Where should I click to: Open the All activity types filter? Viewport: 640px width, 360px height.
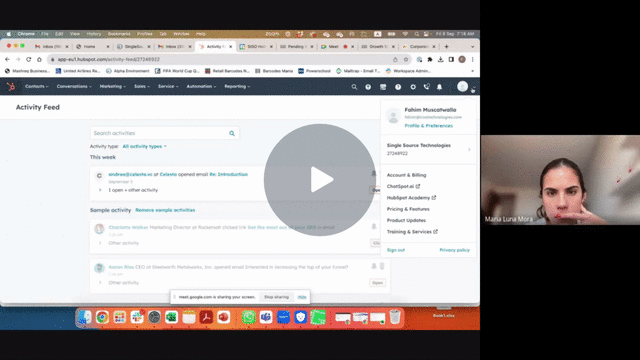click(x=144, y=146)
